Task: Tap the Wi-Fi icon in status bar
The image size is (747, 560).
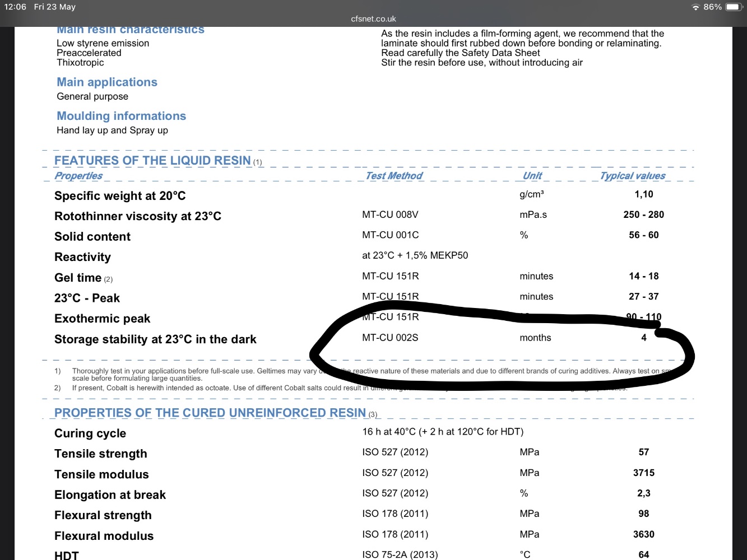Action: point(695,7)
